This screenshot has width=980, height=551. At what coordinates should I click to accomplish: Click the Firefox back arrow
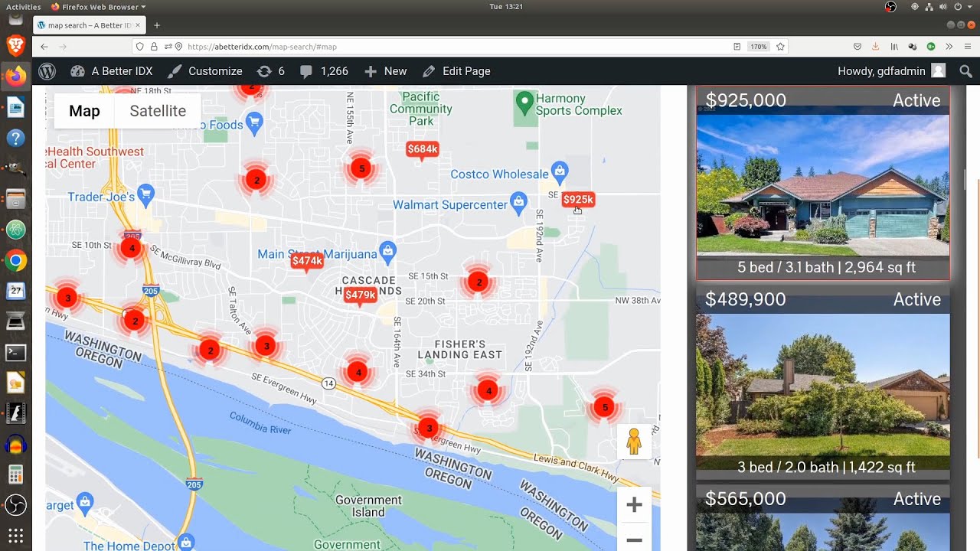(x=44, y=47)
